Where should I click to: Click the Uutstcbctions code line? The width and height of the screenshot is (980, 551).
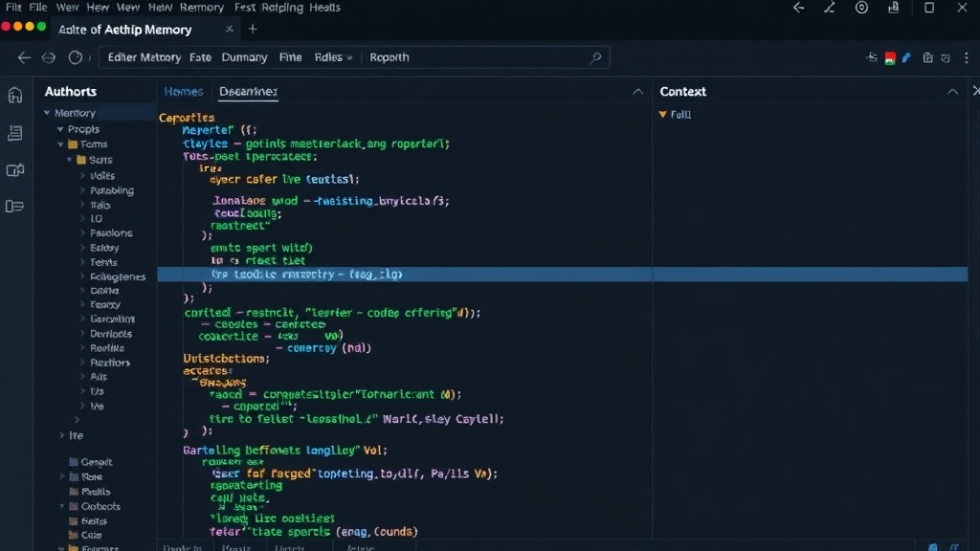click(x=226, y=359)
